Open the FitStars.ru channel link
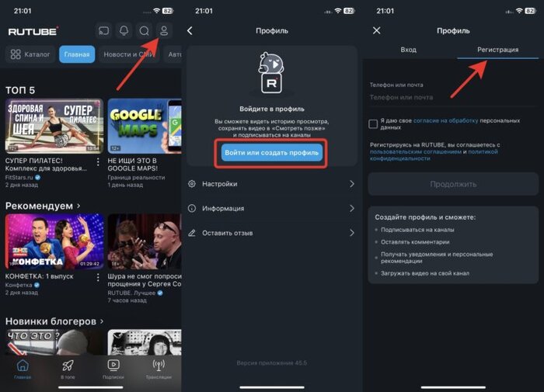This screenshot has height=392, width=544. [23, 177]
